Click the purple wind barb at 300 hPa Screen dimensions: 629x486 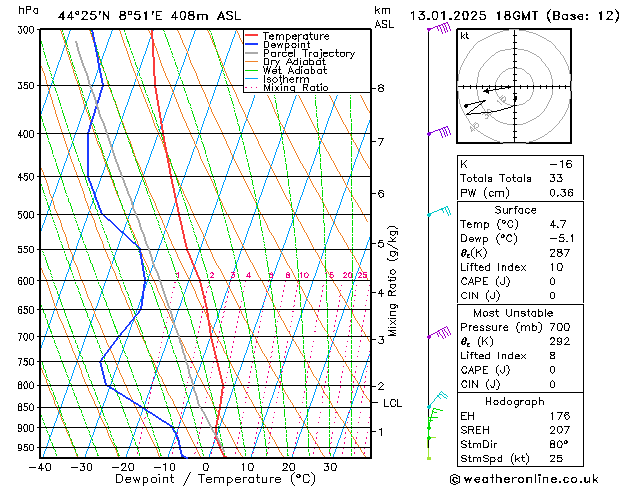pos(439,28)
